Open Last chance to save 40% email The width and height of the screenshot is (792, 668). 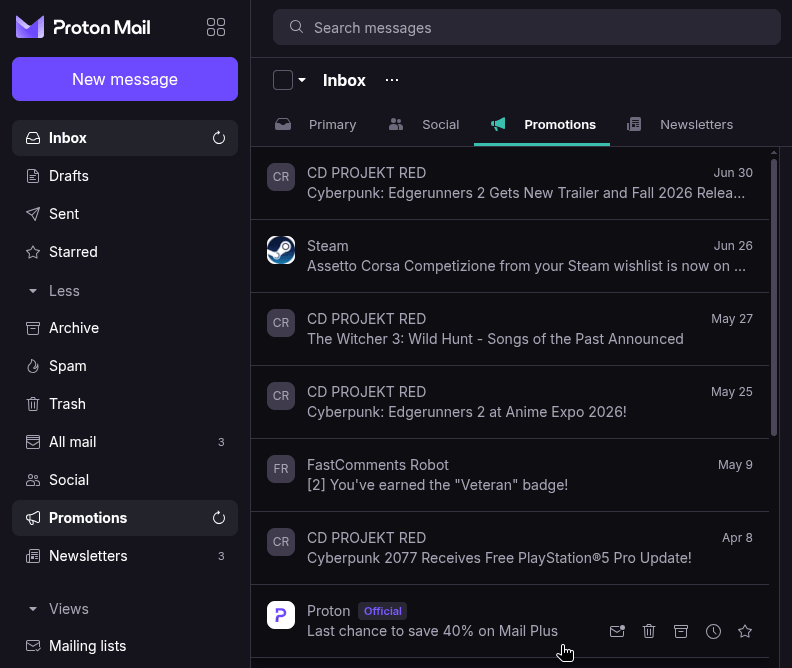(510, 621)
